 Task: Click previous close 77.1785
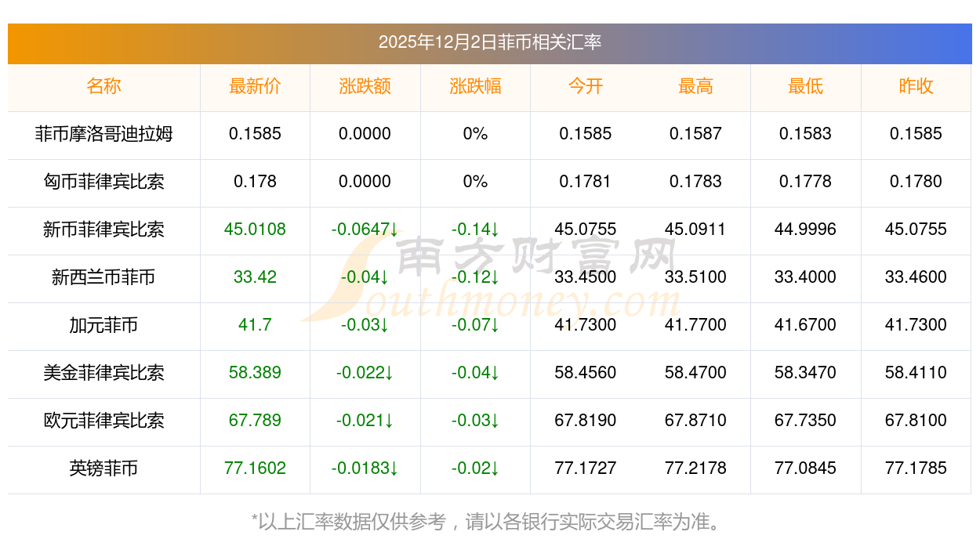[916, 468]
